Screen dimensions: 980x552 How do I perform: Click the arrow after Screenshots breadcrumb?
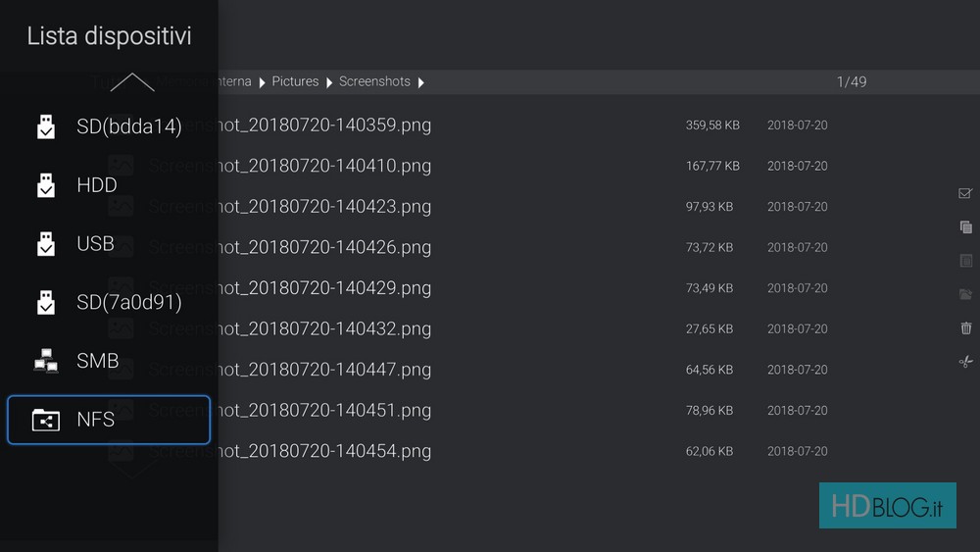click(421, 82)
